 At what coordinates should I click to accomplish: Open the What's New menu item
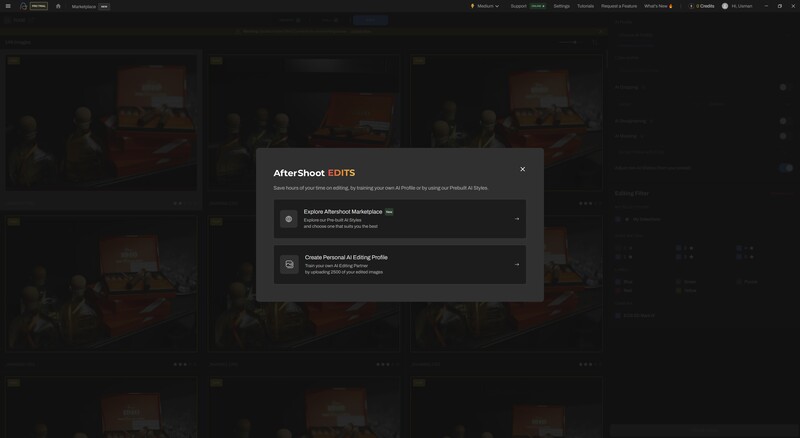click(x=656, y=6)
